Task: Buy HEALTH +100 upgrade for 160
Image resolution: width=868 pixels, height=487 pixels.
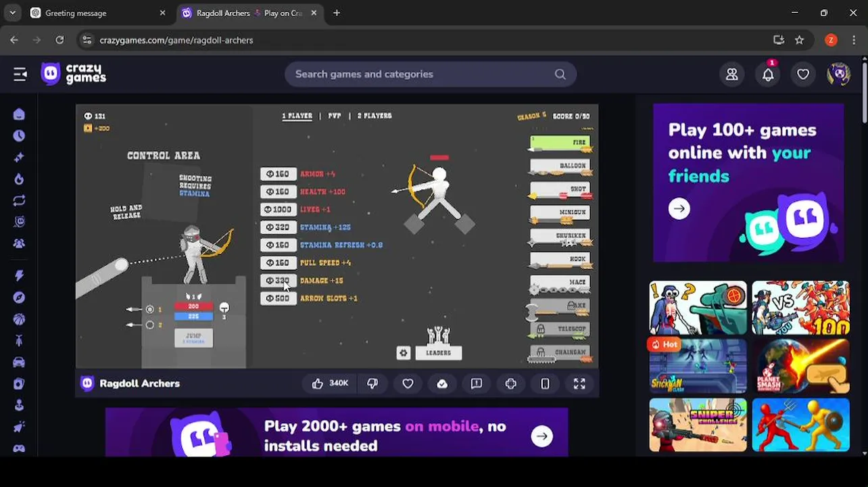Action: point(279,191)
